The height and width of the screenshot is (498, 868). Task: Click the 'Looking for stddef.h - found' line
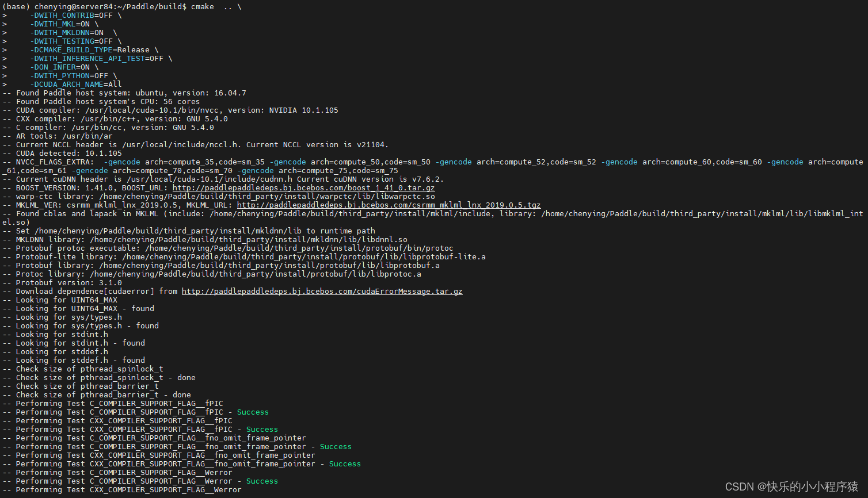pyautogui.click(x=74, y=361)
